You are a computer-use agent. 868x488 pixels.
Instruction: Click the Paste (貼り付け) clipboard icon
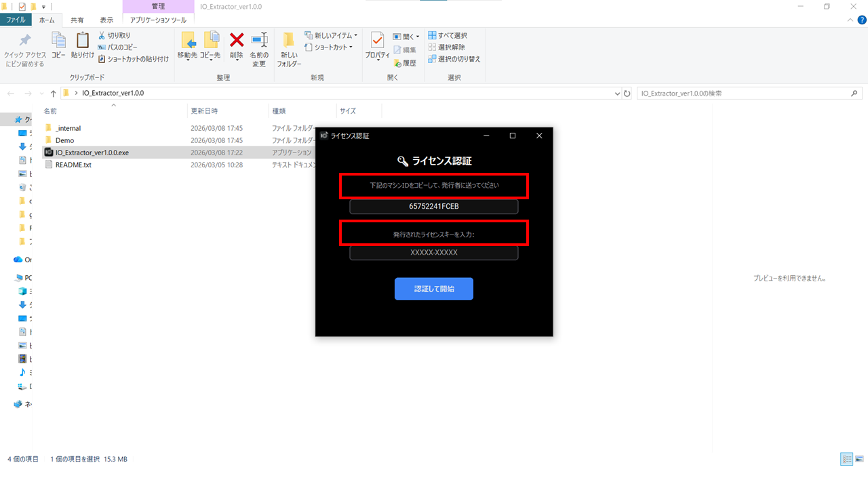pyautogui.click(x=83, y=42)
